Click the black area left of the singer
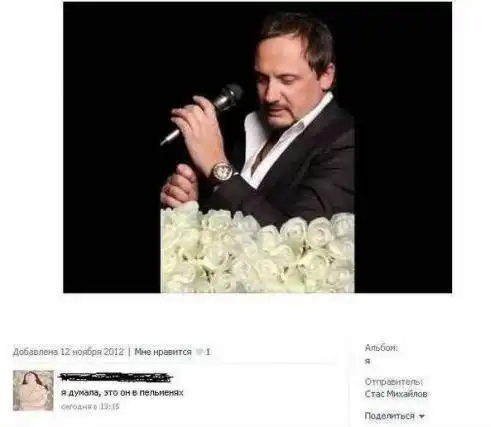 pyautogui.click(x=112, y=147)
